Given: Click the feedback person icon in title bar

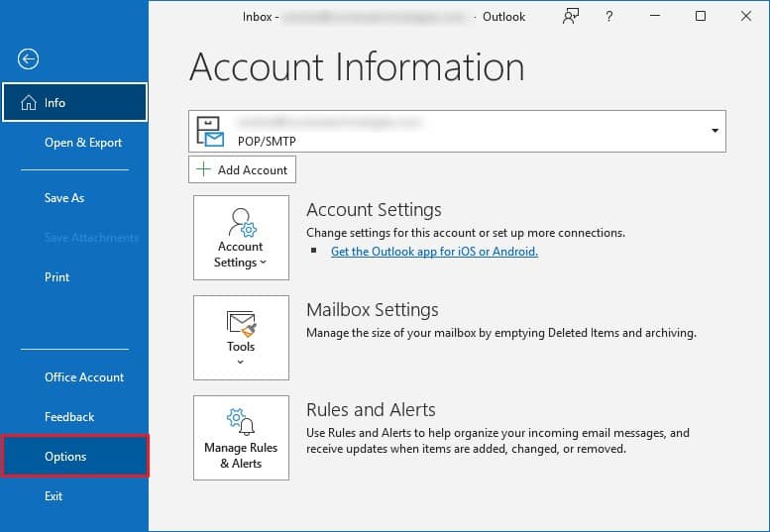Looking at the screenshot, I should click(x=571, y=17).
